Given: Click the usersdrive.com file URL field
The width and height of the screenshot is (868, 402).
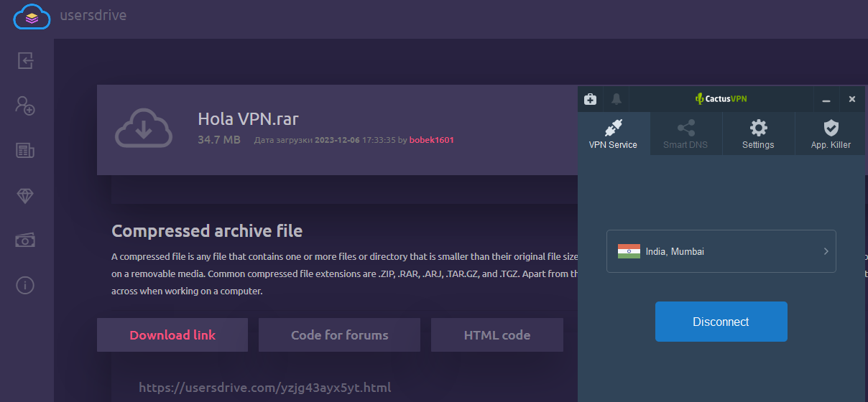Looking at the screenshot, I should pyautogui.click(x=265, y=388).
